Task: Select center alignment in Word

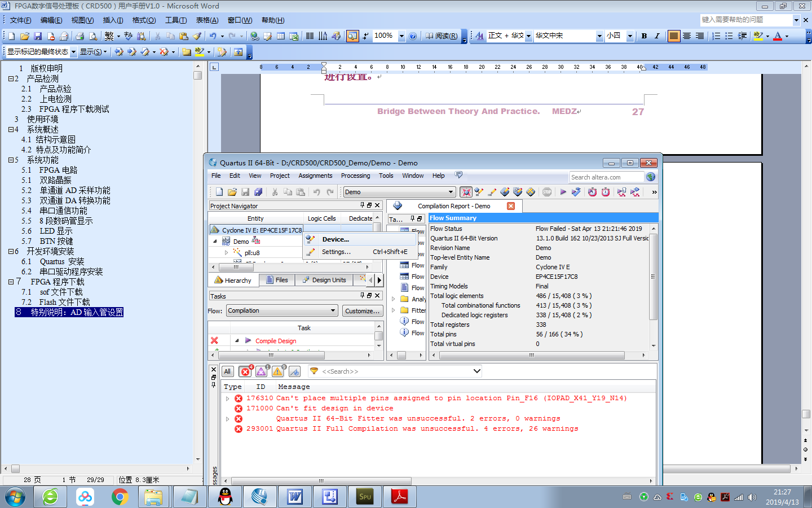Action: tap(687, 36)
